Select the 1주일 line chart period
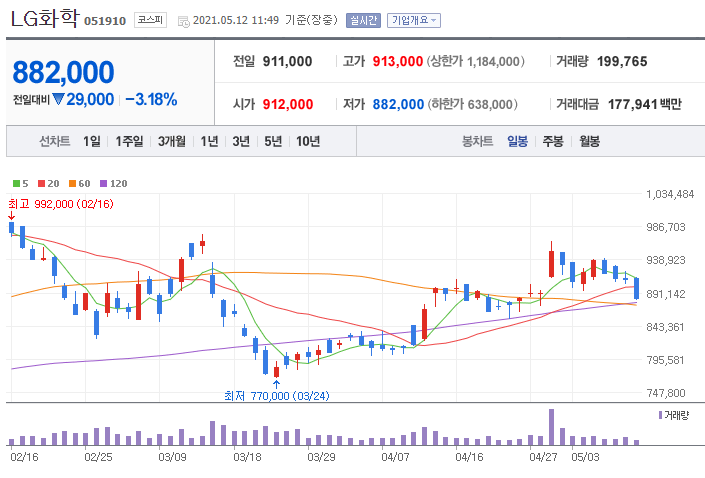This screenshot has height=478, width=705. [129, 141]
